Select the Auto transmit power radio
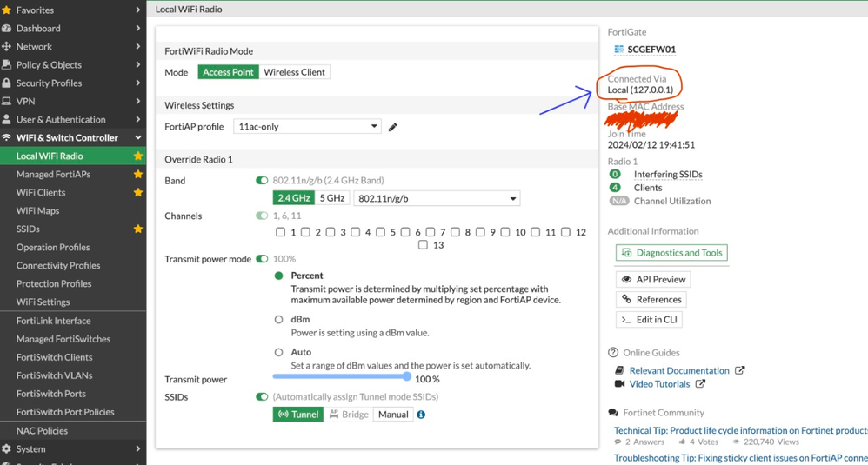 [279, 352]
